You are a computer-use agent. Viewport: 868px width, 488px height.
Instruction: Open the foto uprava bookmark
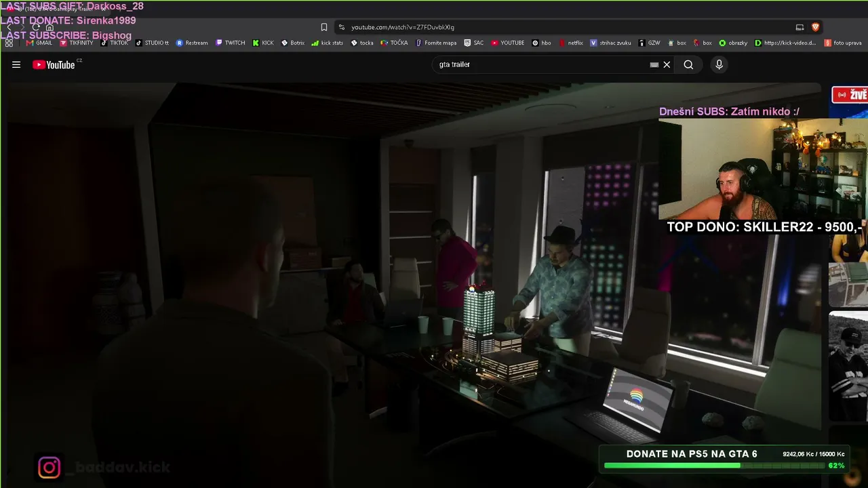843,43
